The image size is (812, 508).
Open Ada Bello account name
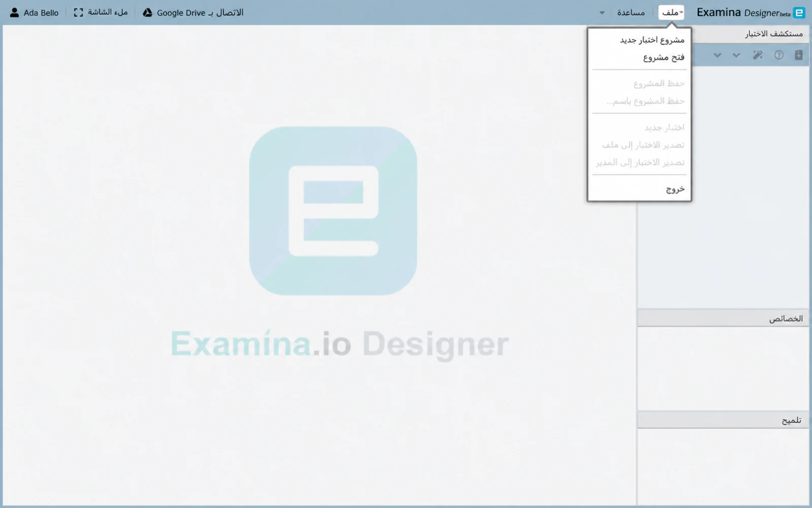[41, 13]
